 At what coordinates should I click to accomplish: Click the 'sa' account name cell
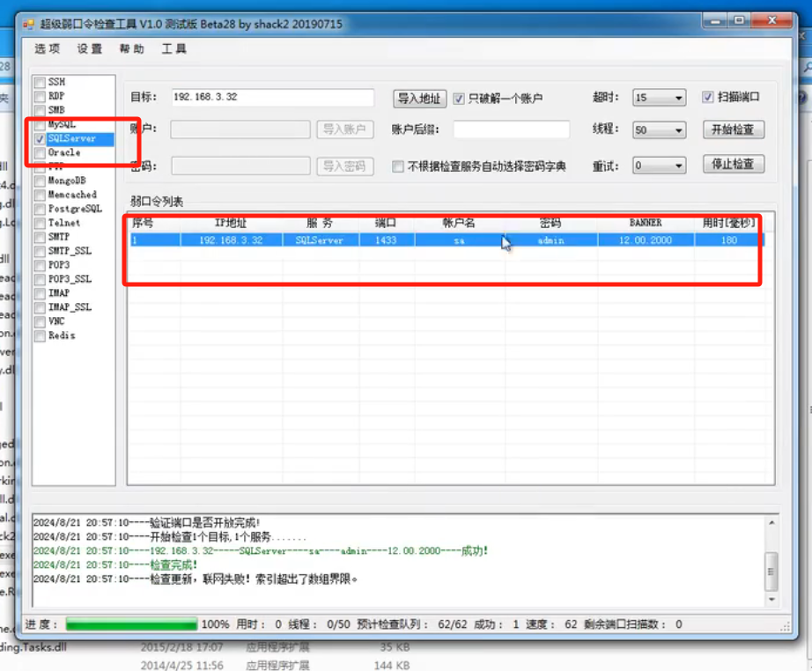coord(460,240)
